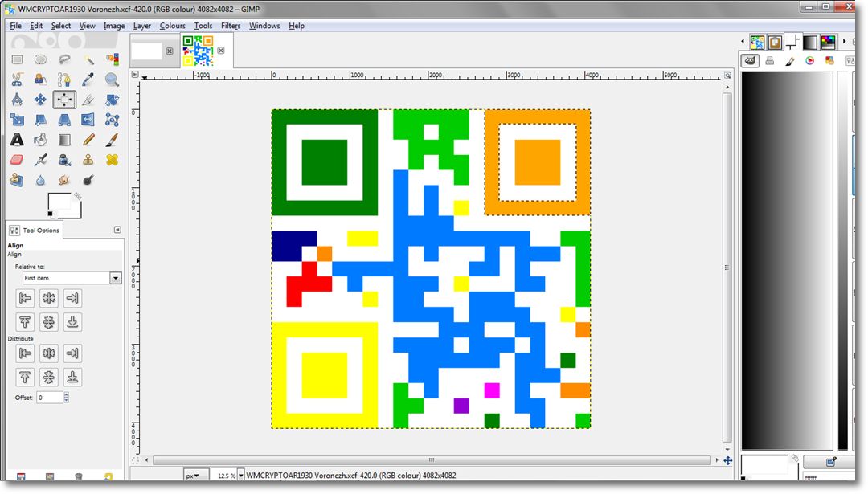This screenshot has height=494, width=868.
Task: Activate the Foreground Select tool
Action: pyautogui.click(x=40, y=80)
